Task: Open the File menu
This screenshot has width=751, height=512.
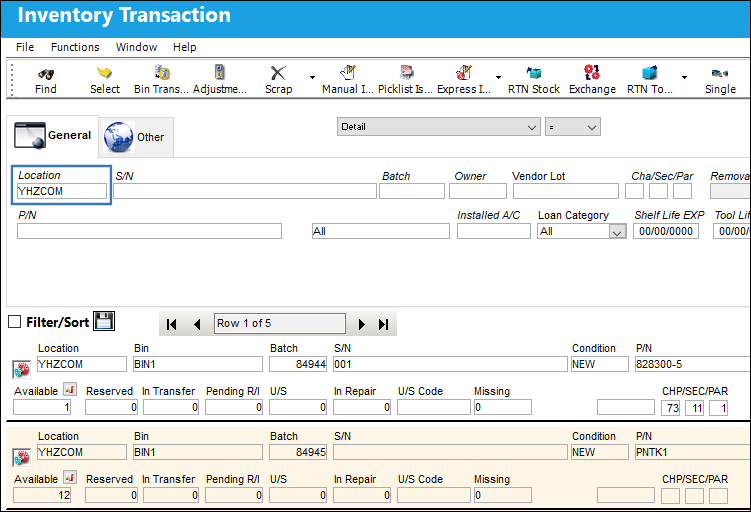Action: (25, 47)
